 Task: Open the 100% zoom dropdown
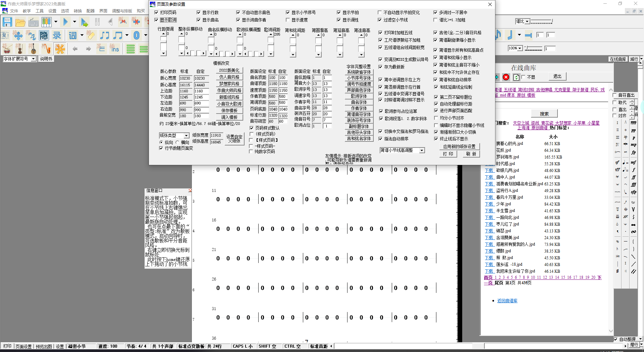515,48
